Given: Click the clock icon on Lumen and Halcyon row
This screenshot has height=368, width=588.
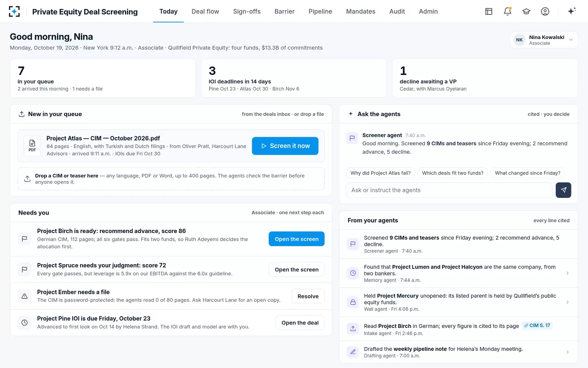Looking at the screenshot, I should point(353,273).
